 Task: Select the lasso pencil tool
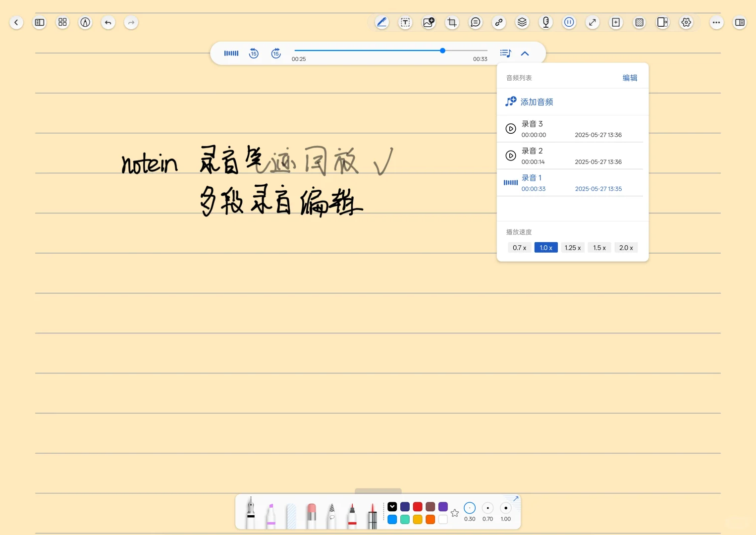point(332,516)
